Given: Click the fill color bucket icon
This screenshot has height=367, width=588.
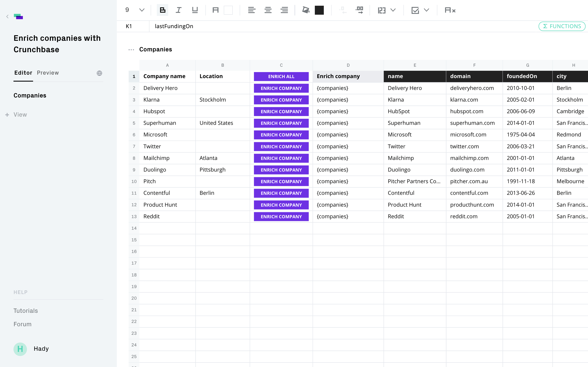Looking at the screenshot, I should click(x=306, y=10).
